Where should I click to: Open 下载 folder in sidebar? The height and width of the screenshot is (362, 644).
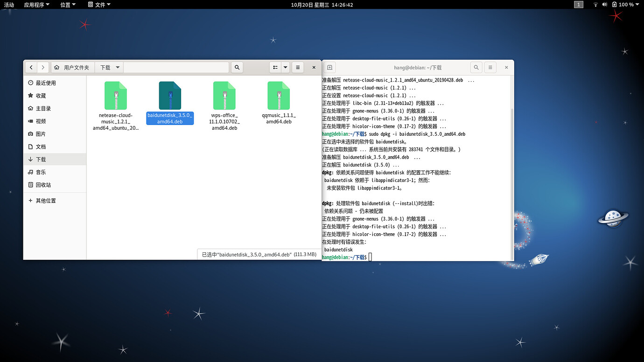55,159
